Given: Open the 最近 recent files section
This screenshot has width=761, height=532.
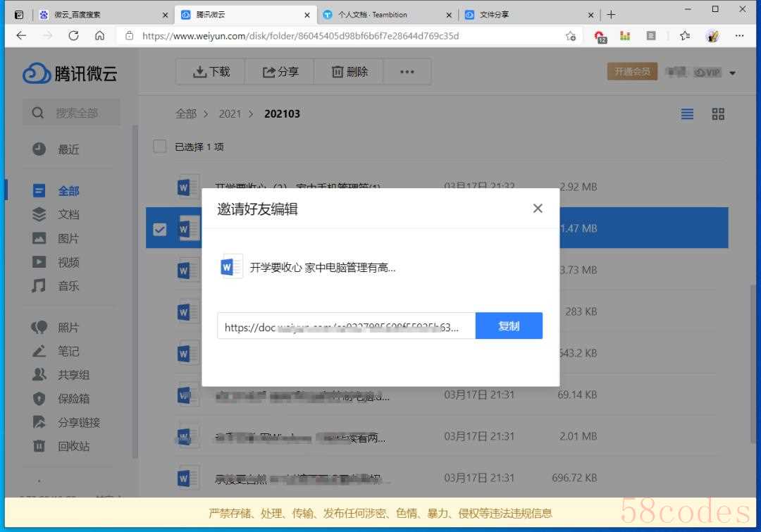Looking at the screenshot, I should (68, 149).
